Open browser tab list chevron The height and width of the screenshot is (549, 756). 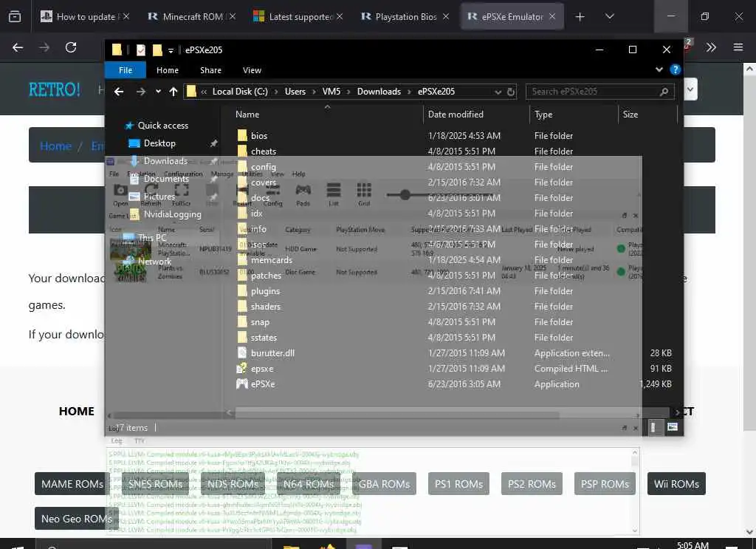pyautogui.click(x=609, y=17)
